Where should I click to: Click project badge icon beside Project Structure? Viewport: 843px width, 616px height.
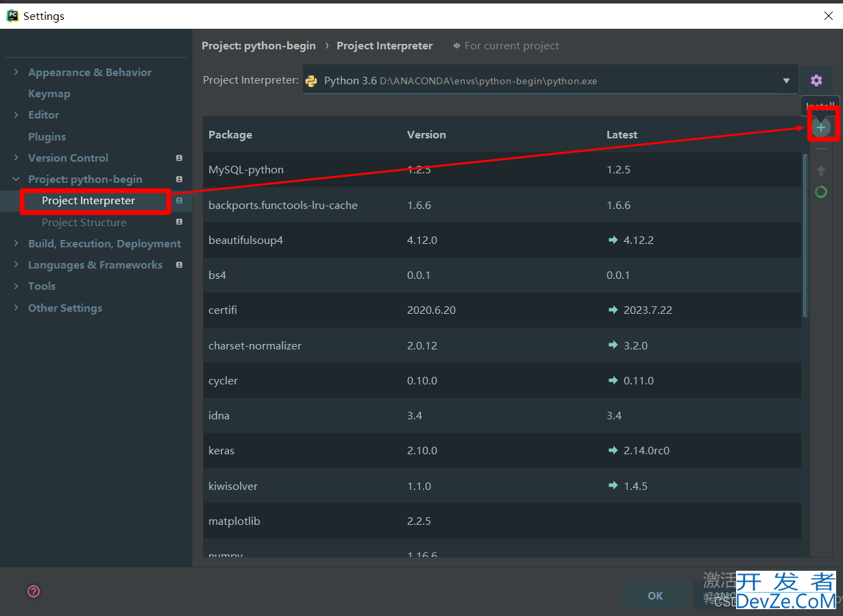click(179, 222)
